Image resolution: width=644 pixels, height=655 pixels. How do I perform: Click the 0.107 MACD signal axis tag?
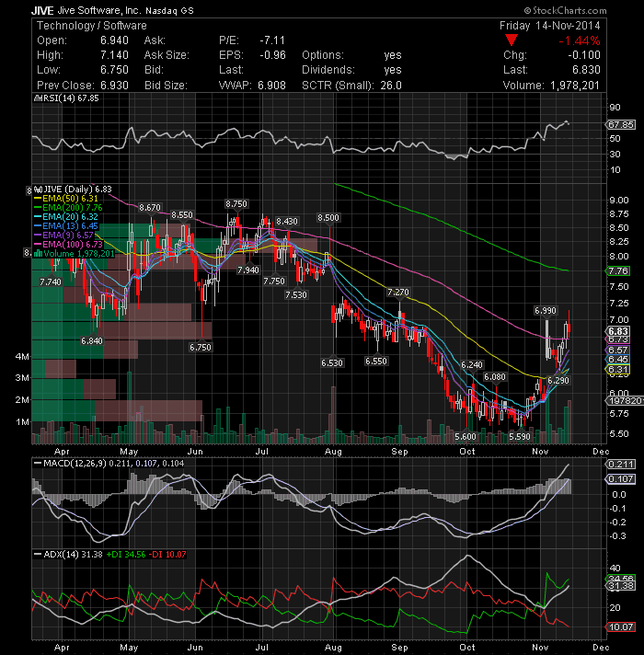(x=621, y=478)
